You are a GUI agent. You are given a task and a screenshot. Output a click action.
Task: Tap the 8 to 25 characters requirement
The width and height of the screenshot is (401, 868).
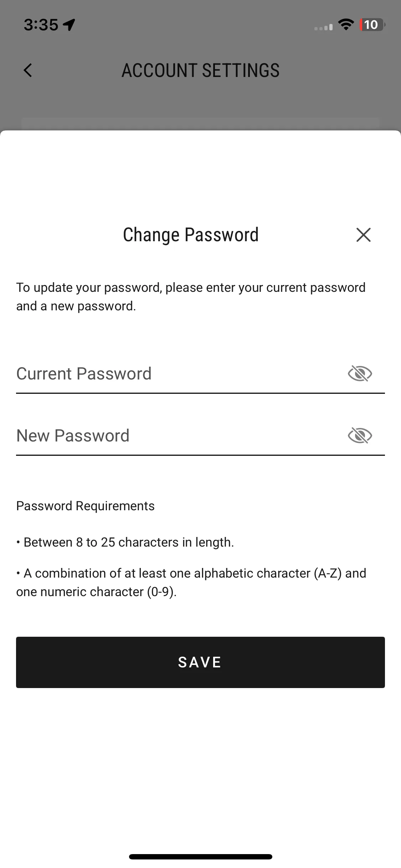125,542
